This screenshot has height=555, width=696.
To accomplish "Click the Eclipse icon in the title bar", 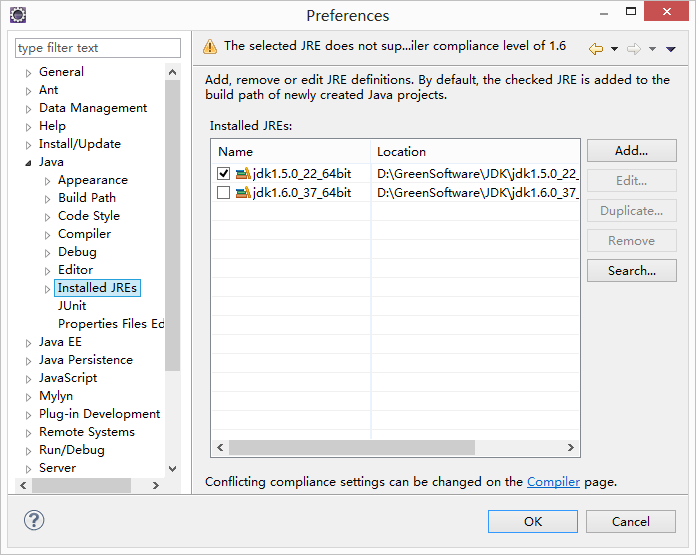I will [17, 15].
